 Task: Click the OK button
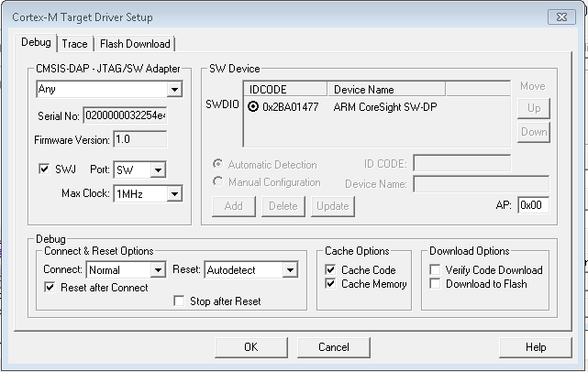[x=251, y=347]
